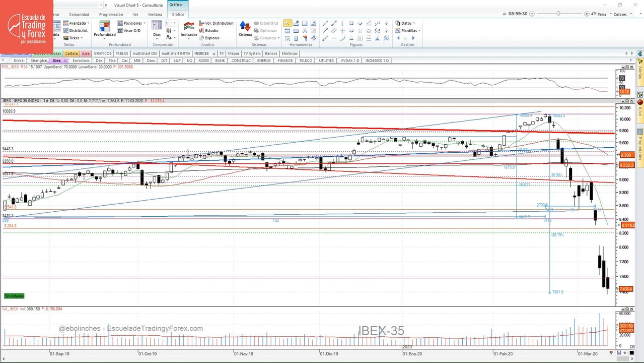Select the highlighted pointer tool in Herramientas
The width and height of the screenshot is (644, 363).
tap(287, 23)
